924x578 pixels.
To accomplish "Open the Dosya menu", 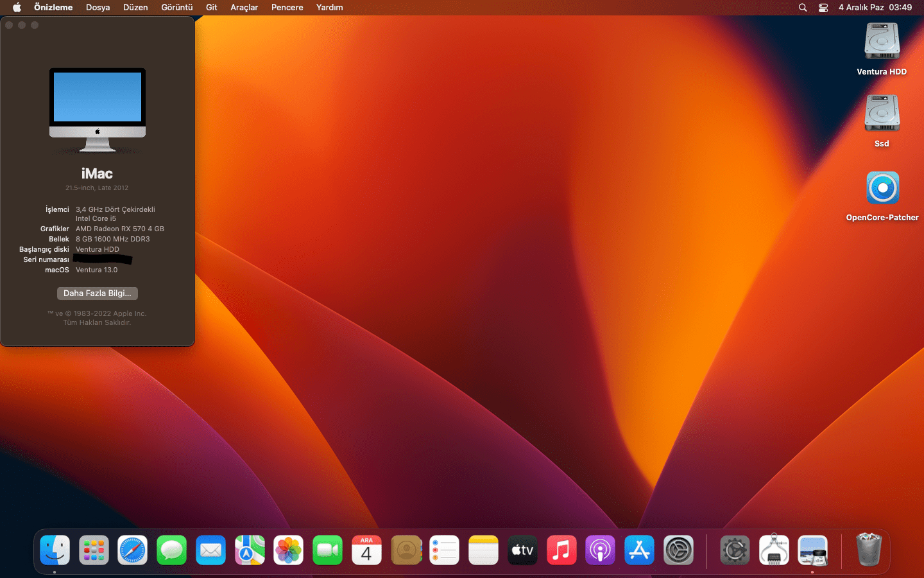I will pyautogui.click(x=98, y=8).
